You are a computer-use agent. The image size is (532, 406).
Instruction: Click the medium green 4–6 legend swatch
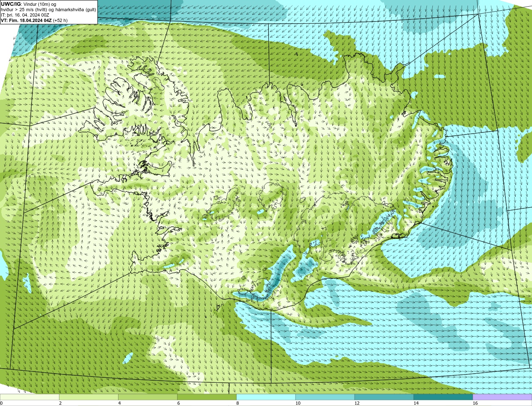point(148,397)
